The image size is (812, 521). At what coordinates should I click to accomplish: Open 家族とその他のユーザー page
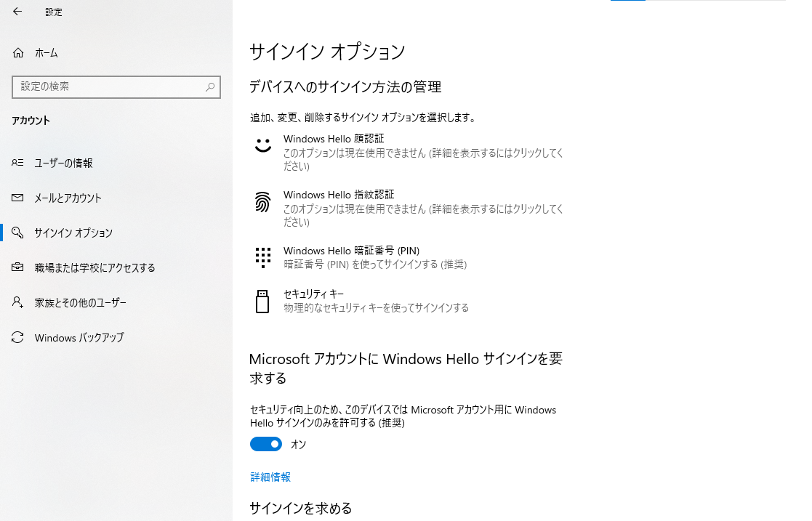point(116,302)
